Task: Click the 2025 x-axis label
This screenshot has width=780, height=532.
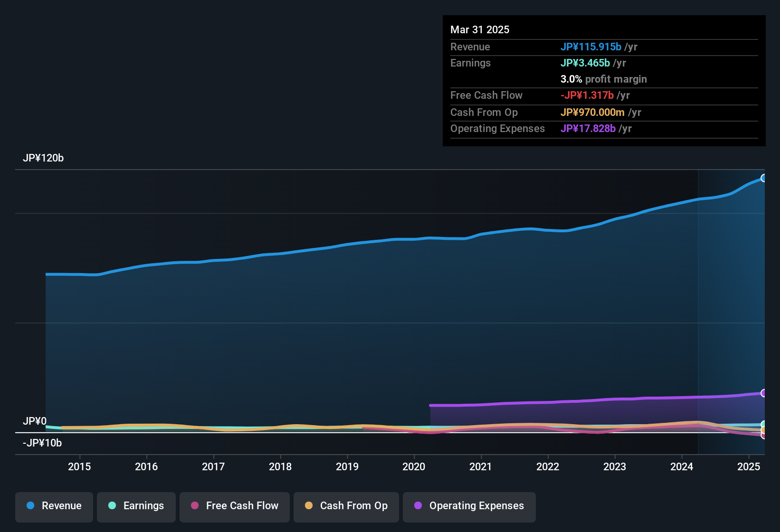Action: (x=749, y=466)
